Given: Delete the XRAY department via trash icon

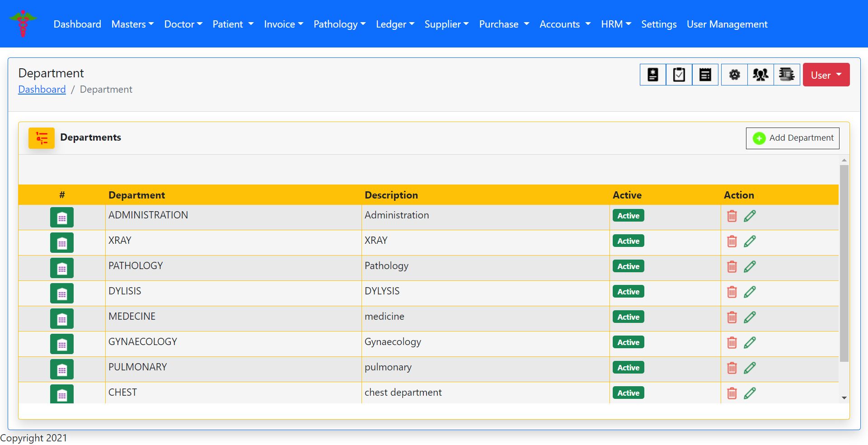Looking at the screenshot, I should tap(732, 241).
